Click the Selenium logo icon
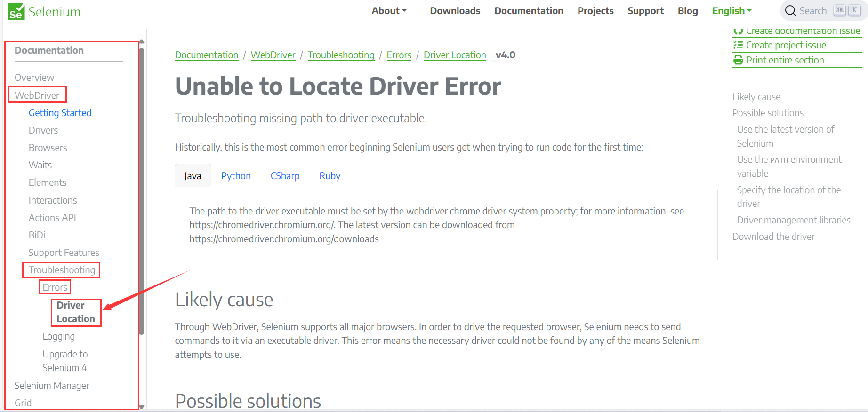Viewport: 868px width, 412px height. pyautogui.click(x=16, y=11)
